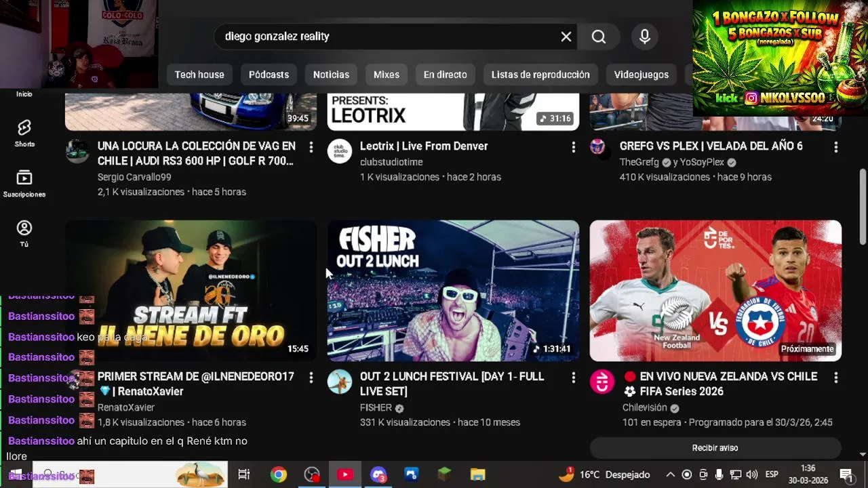Screen dimensions: 868x488
Task: Open TheGrefg channel avatar
Action: point(597,146)
